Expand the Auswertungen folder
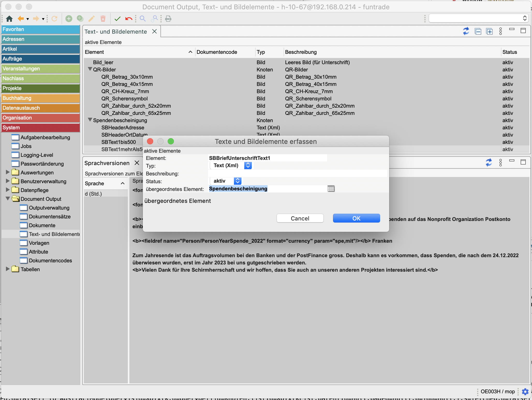 tap(8, 172)
